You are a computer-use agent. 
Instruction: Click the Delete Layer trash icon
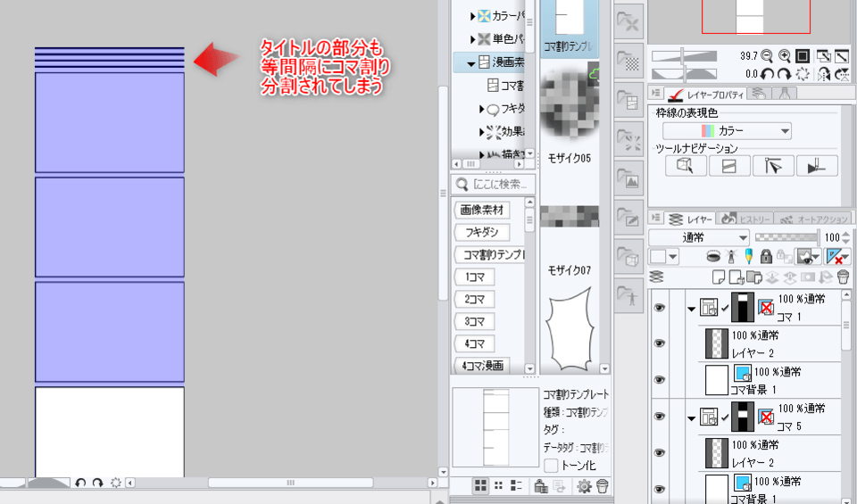tap(844, 277)
